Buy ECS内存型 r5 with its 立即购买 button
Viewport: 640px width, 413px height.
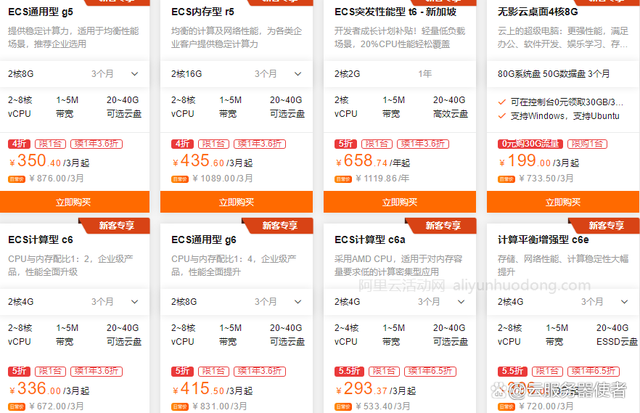point(237,202)
